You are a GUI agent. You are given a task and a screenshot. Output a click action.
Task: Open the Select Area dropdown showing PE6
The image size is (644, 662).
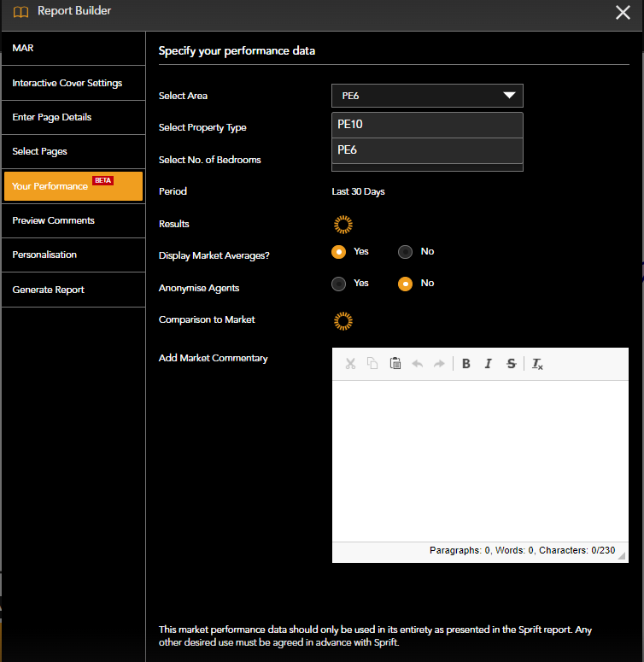[x=427, y=96]
